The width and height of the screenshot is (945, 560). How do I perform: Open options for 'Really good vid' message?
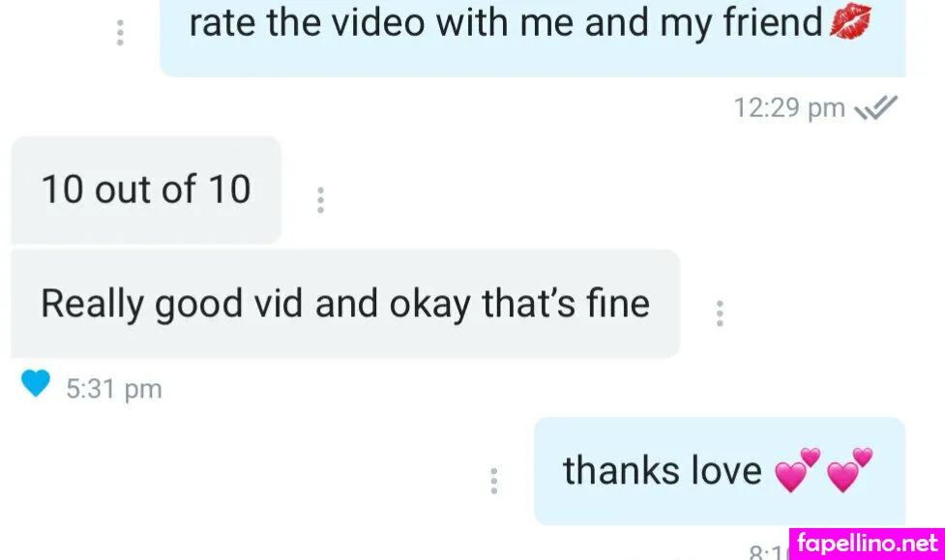click(x=720, y=313)
